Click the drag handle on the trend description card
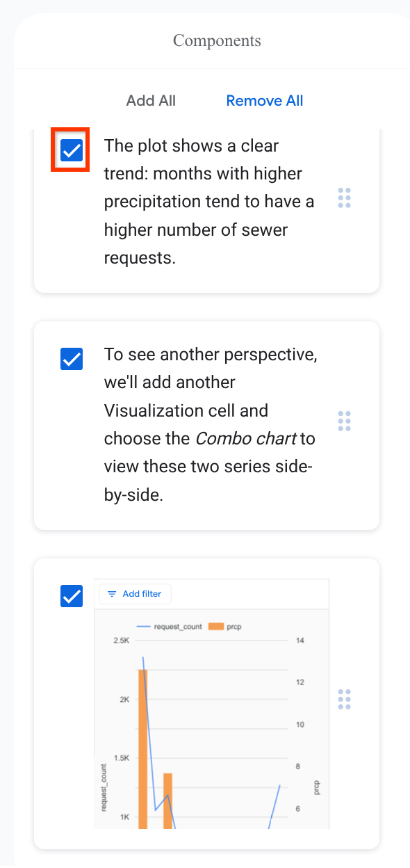 344,199
